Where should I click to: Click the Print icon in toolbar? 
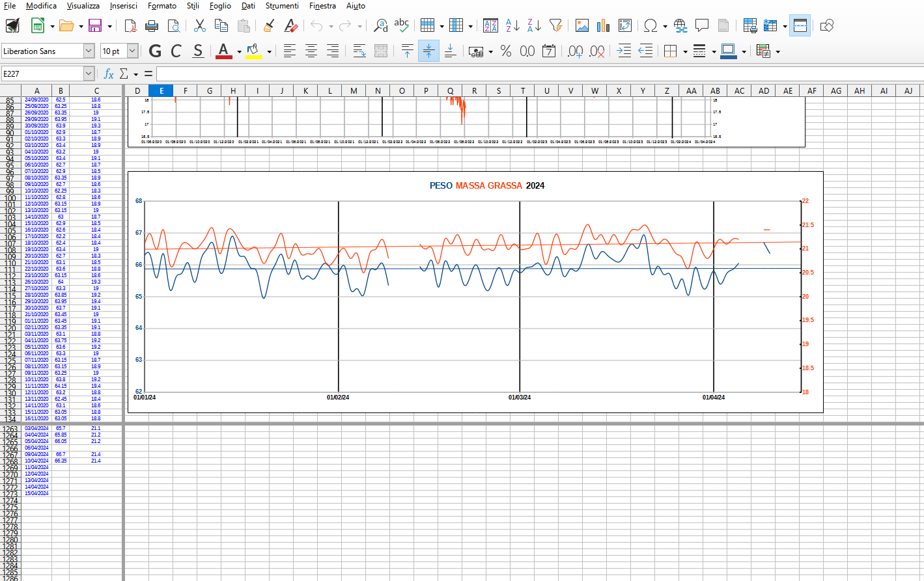pos(152,26)
